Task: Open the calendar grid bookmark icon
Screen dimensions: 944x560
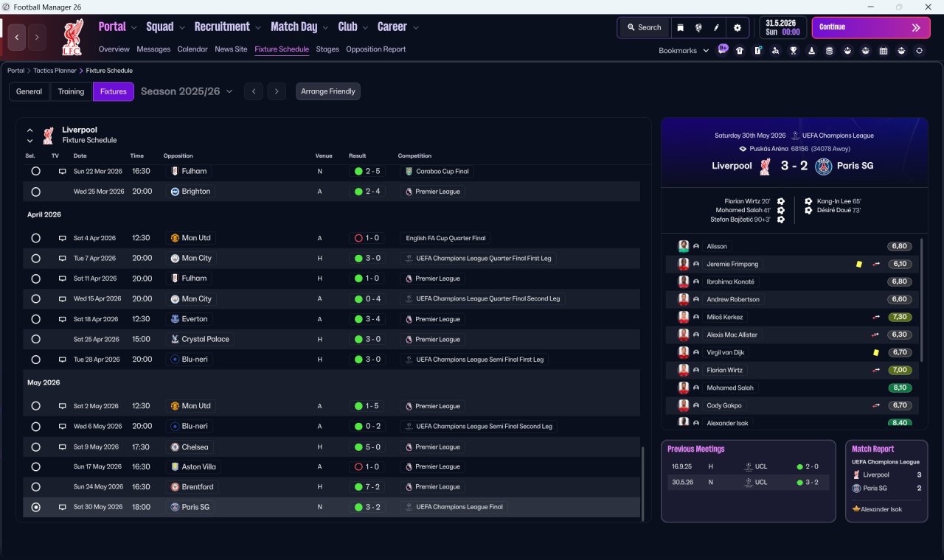Action: 884,51
